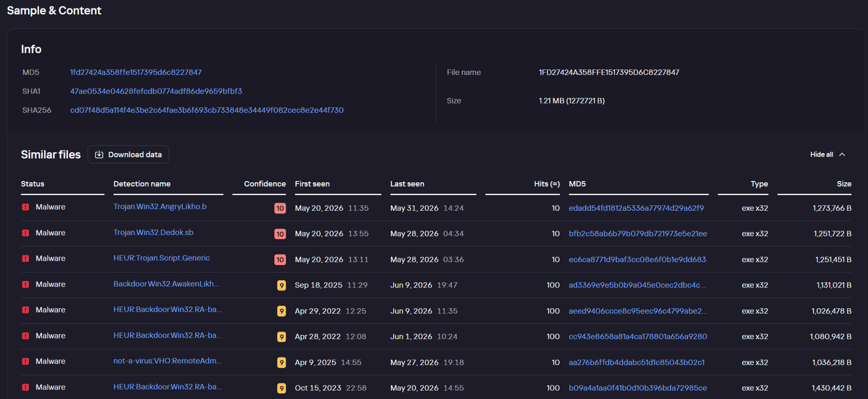The image size is (868, 399).
Task: Click malware alert icon in HEUR:Trojan.Script.Generic row
Action: pos(25,258)
